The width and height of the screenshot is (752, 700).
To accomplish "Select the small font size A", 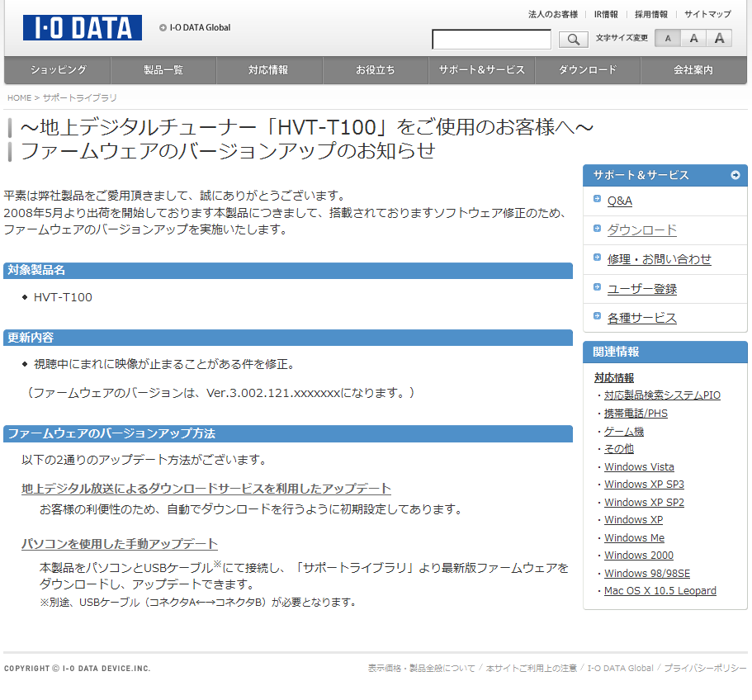I will coord(668,38).
